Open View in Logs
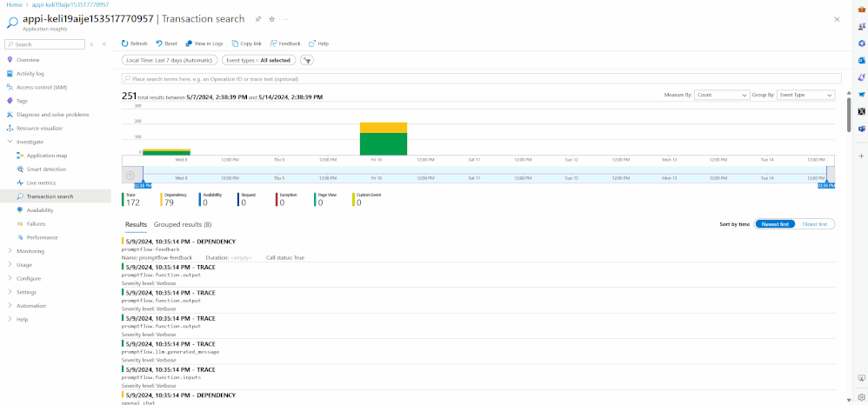868x405 pixels. (x=204, y=43)
